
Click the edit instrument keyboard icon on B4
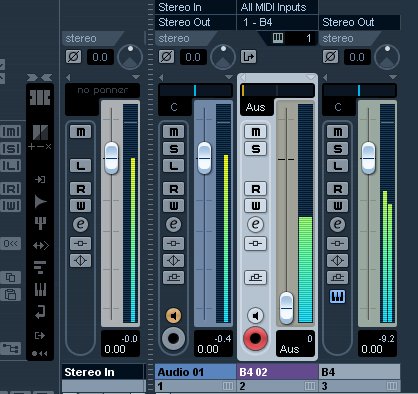(337, 296)
